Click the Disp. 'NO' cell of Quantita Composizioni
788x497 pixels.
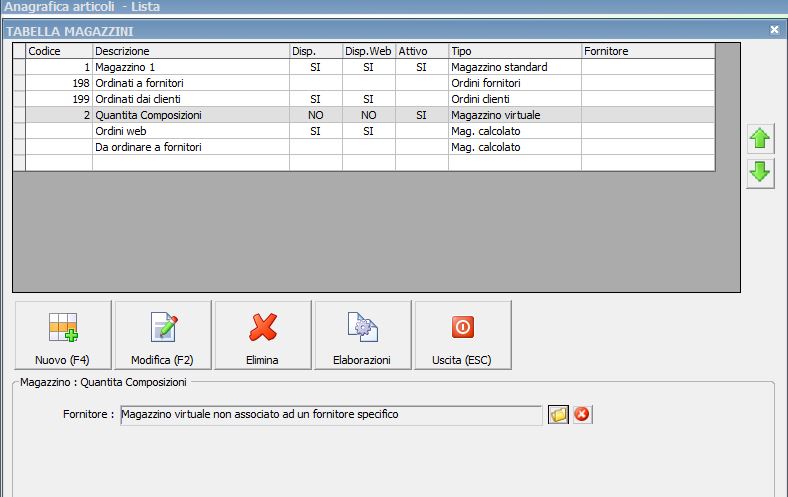tap(316, 115)
